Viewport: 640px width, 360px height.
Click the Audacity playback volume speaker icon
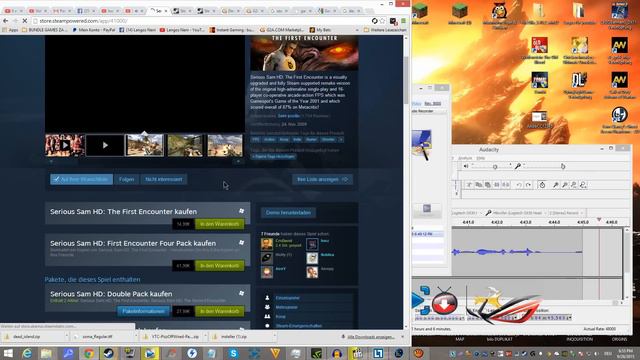click(x=466, y=166)
